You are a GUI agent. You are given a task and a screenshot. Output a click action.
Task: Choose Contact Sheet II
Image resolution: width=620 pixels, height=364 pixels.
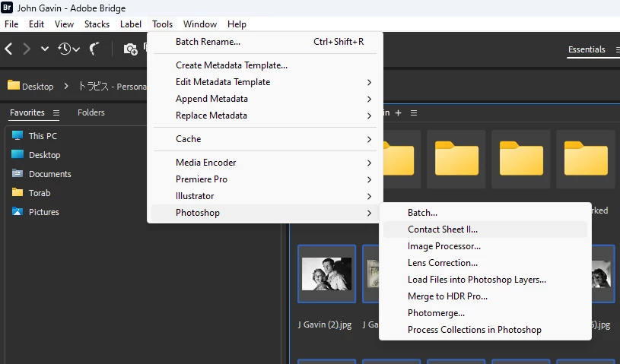click(485, 229)
